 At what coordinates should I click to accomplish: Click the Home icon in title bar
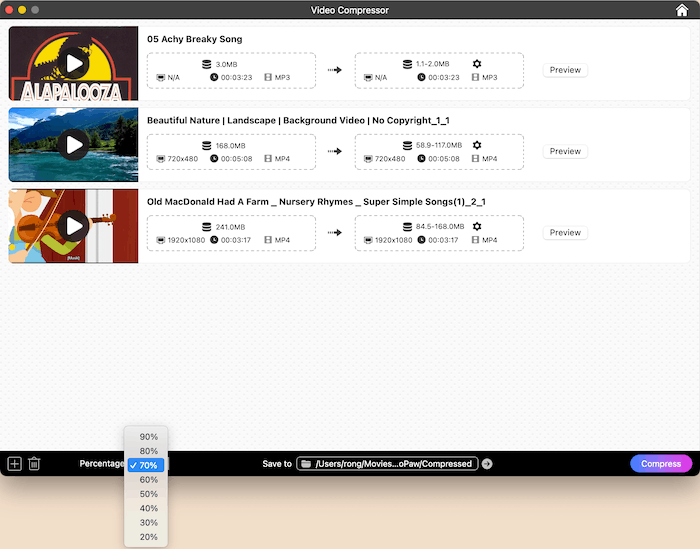[x=682, y=10]
